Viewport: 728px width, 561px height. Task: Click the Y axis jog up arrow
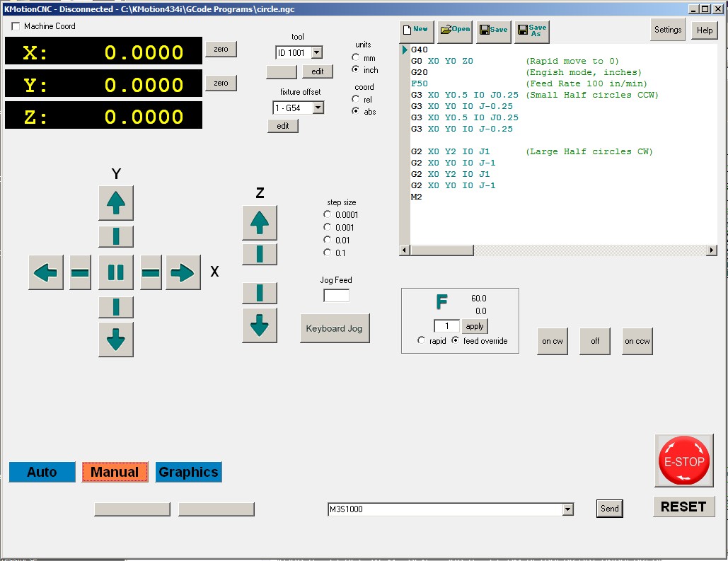[x=116, y=203]
